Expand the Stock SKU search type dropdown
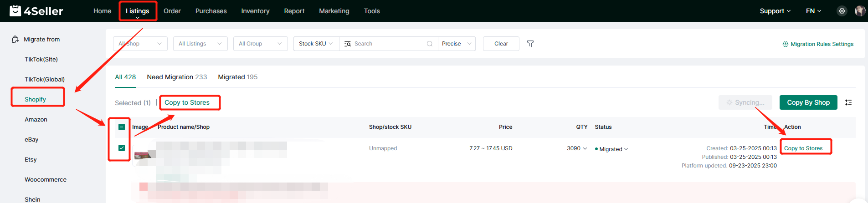The image size is (868, 203). click(316, 44)
